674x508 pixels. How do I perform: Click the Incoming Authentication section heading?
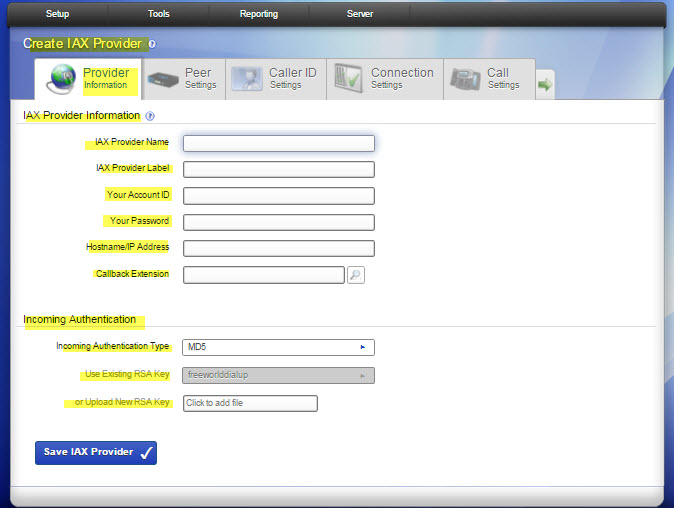click(x=80, y=319)
